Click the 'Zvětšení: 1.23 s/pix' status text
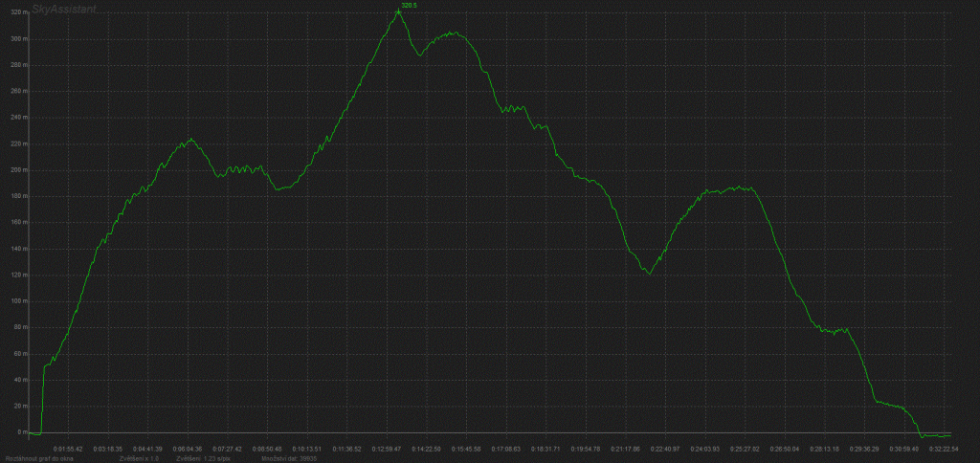This screenshot has width=980, height=463. pyautogui.click(x=203, y=458)
